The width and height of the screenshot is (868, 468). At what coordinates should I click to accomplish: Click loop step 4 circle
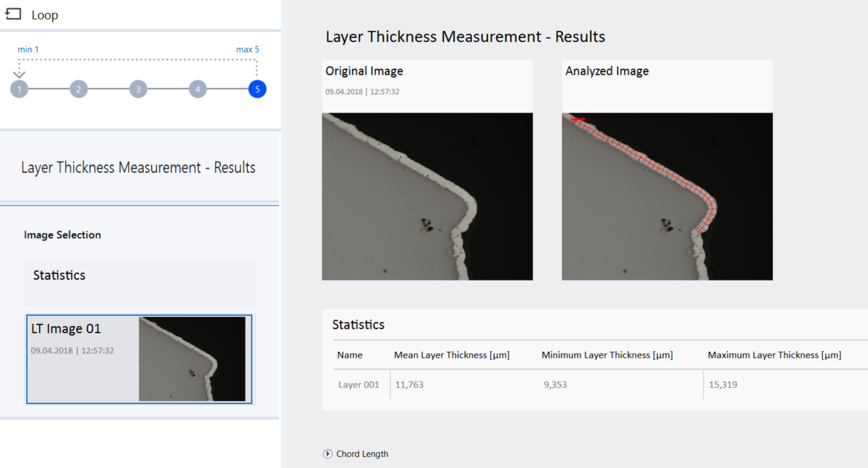click(198, 89)
